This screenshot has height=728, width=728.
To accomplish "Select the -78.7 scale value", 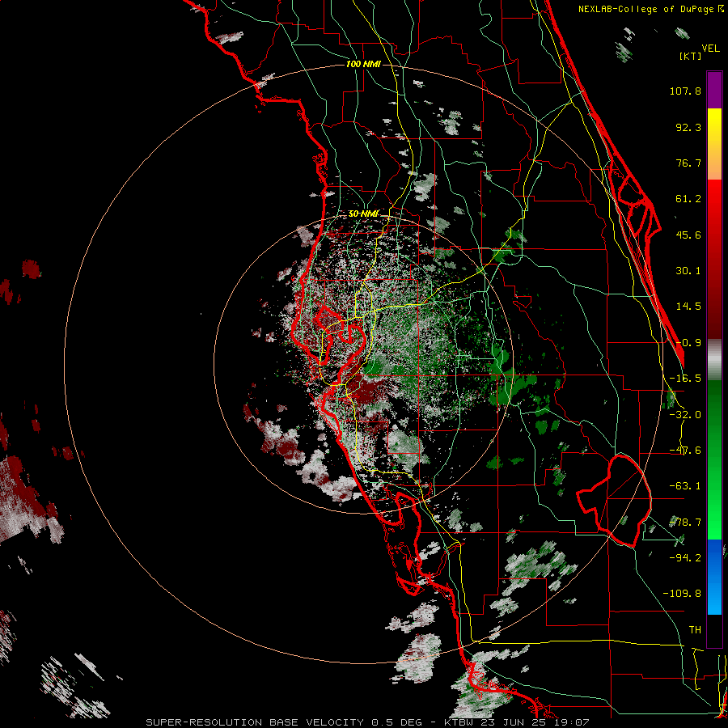I will click(x=685, y=523).
